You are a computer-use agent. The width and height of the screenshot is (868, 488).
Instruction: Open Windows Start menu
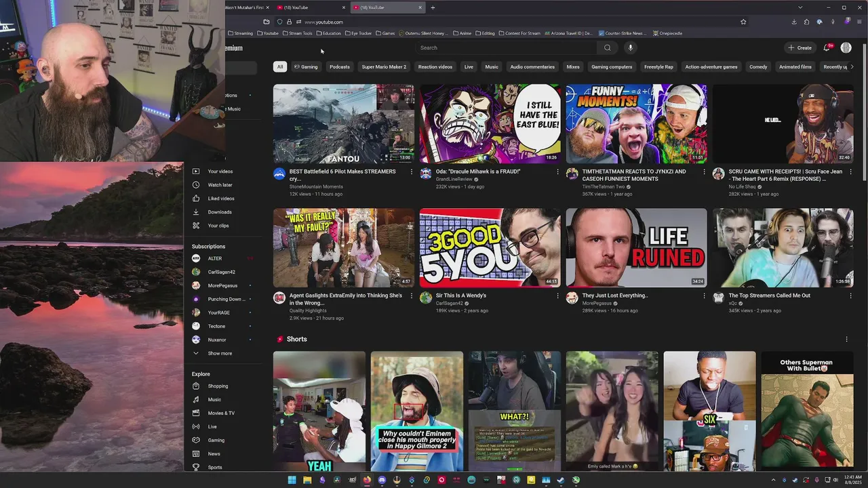point(292,480)
